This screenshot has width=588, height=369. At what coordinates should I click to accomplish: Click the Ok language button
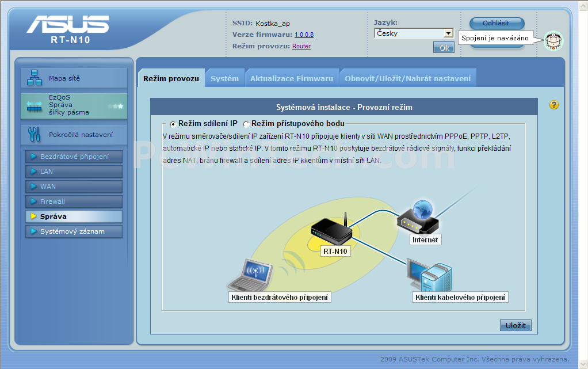tap(444, 48)
